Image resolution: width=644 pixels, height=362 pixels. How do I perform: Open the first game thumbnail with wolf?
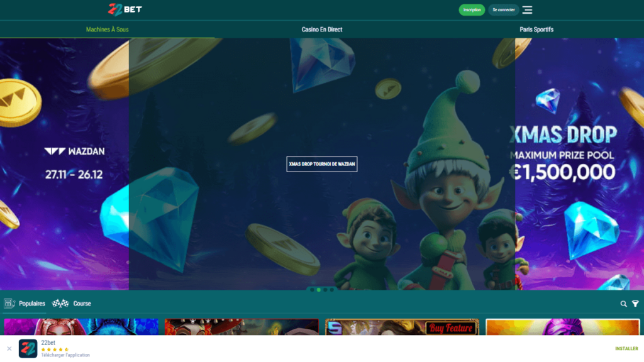pyautogui.click(x=81, y=327)
